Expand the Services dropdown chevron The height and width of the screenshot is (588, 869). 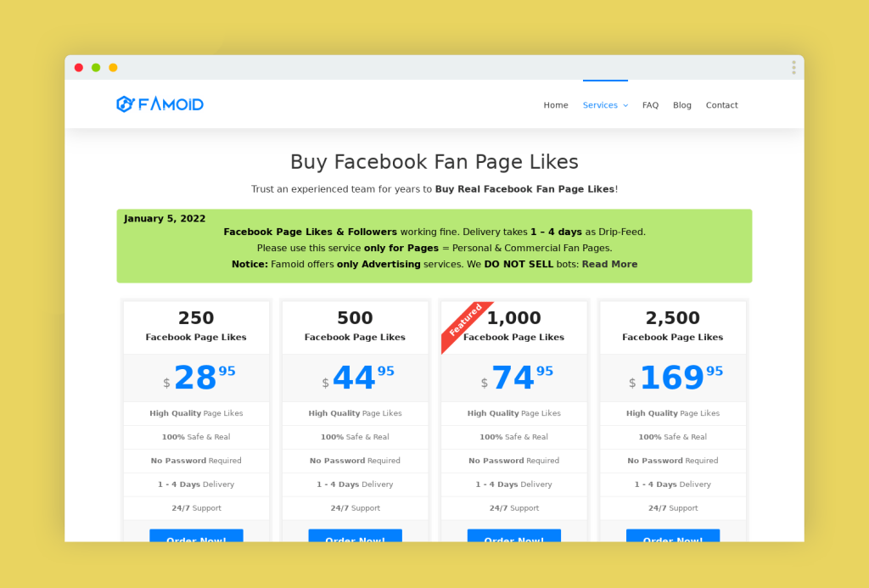(625, 105)
